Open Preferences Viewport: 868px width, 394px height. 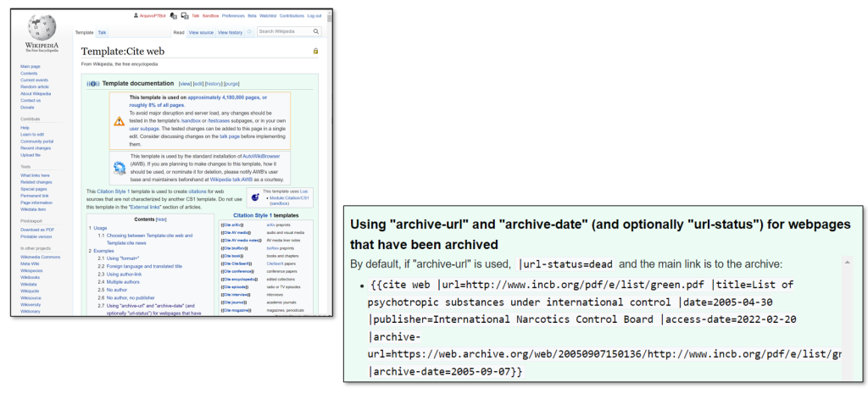click(x=233, y=16)
